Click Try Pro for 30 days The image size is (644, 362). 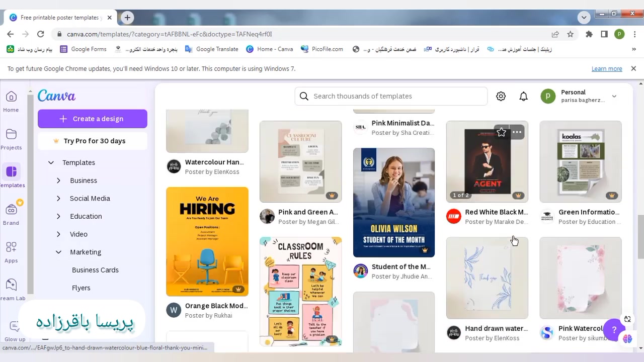[93, 141]
